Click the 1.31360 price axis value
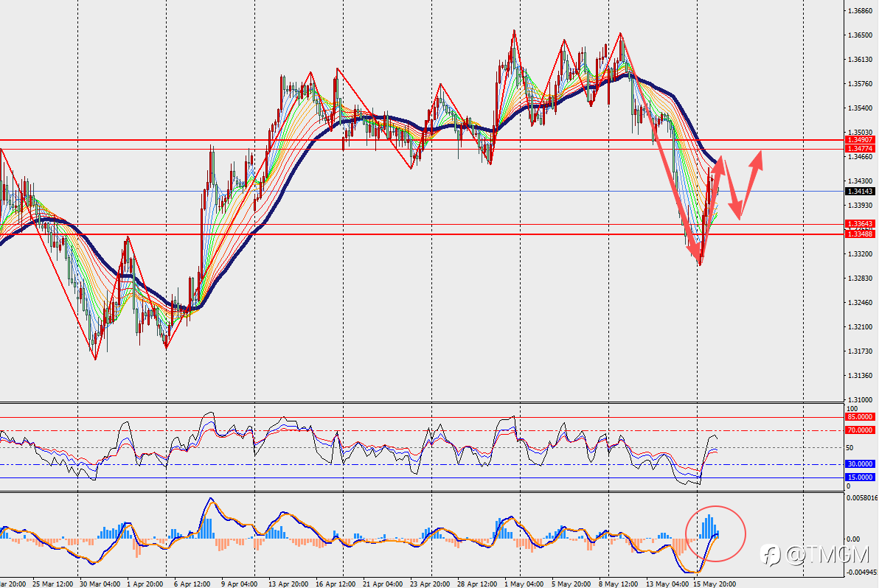Image resolution: width=879 pixels, height=588 pixels. point(861,375)
